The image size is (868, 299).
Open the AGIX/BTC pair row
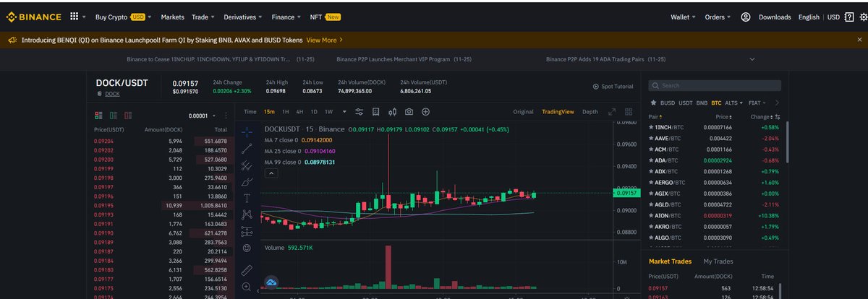715,194
